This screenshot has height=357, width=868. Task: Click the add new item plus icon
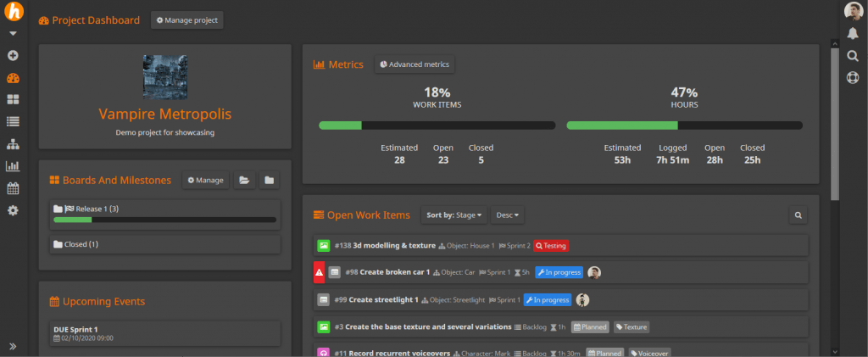(x=13, y=55)
